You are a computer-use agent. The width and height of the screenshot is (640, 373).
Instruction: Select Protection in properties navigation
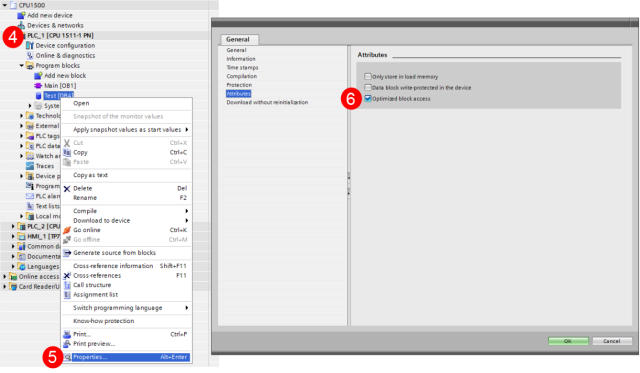click(239, 85)
